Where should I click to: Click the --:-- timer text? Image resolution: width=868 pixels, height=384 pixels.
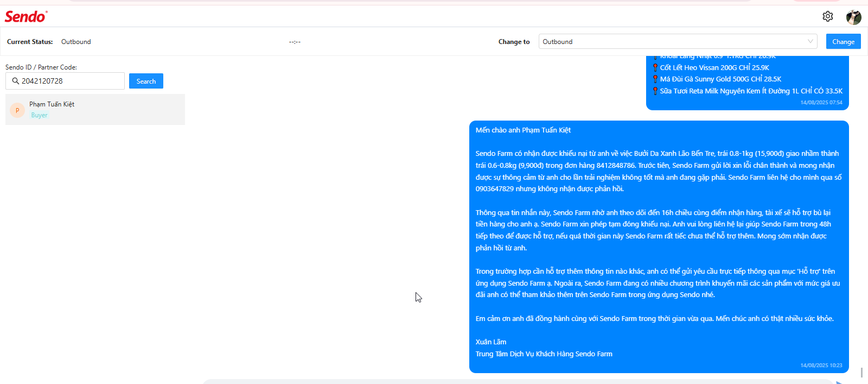295,42
